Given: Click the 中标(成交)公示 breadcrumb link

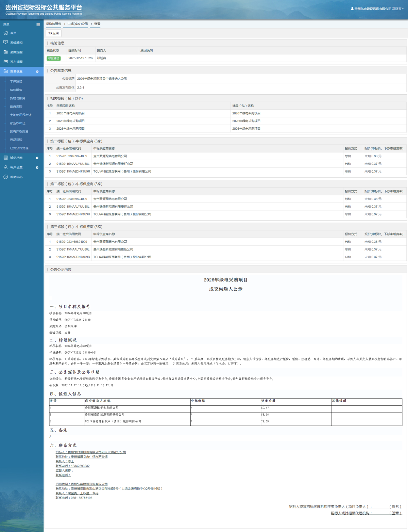Looking at the screenshot, I should pyautogui.click(x=78, y=24).
